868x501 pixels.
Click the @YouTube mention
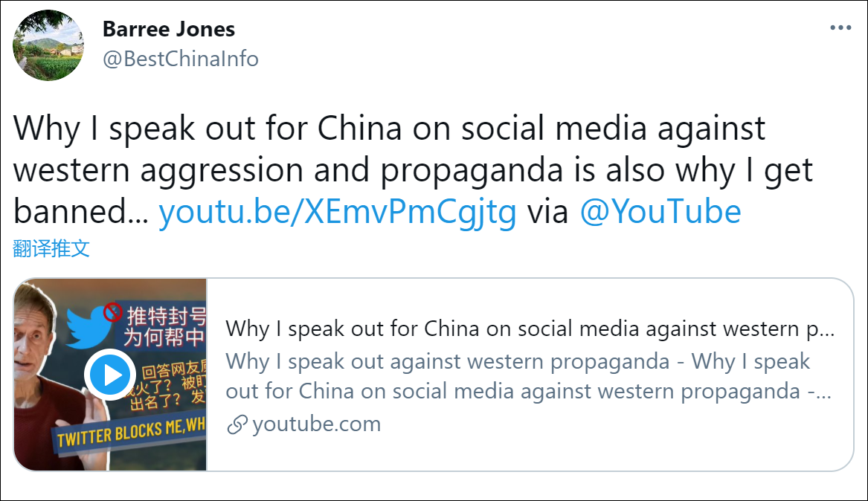660,213
